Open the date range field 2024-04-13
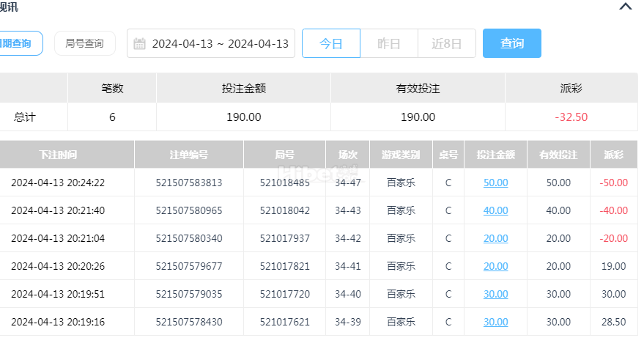644x346 pixels. coord(211,43)
